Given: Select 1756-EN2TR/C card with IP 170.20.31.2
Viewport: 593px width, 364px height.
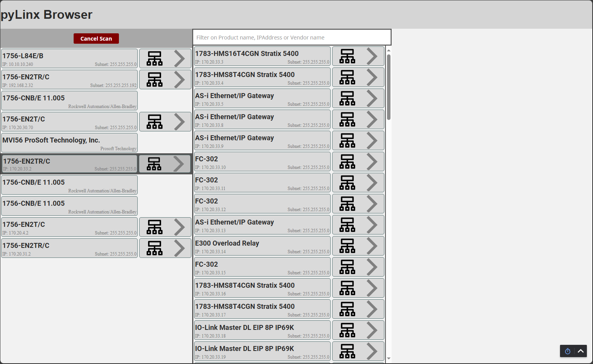Looking at the screenshot, I should coord(69,248).
